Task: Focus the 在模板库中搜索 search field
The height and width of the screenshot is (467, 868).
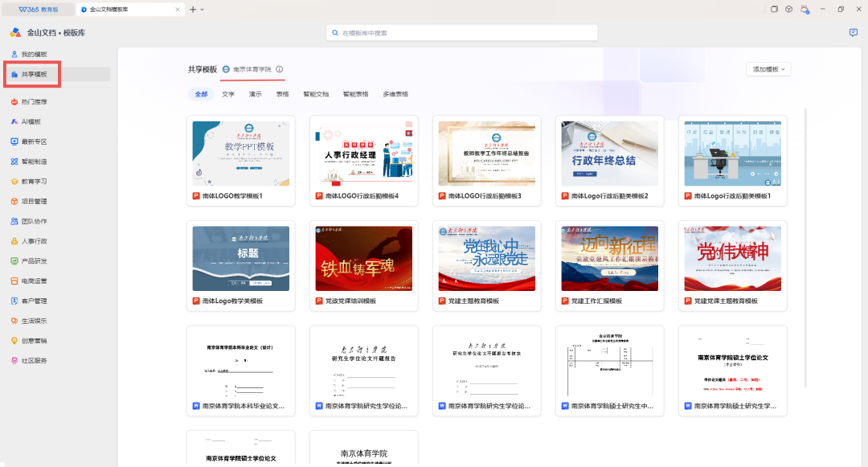Action: point(461,33)
